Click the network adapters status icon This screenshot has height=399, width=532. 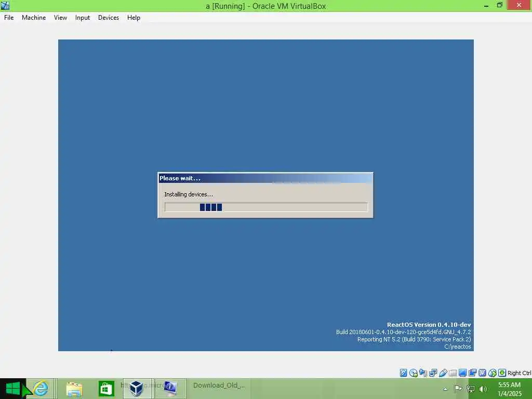click(433, 373)
